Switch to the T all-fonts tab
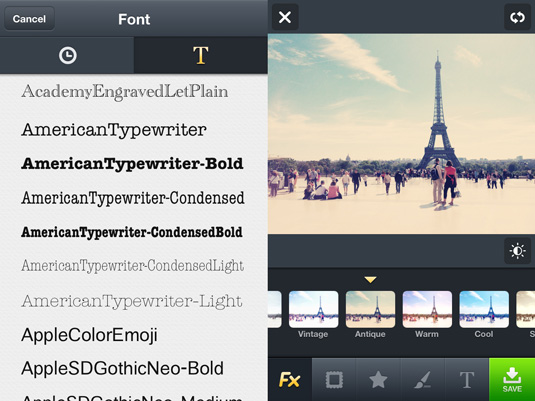The width and height of the screenshot is (535, 401). [201, 55]
